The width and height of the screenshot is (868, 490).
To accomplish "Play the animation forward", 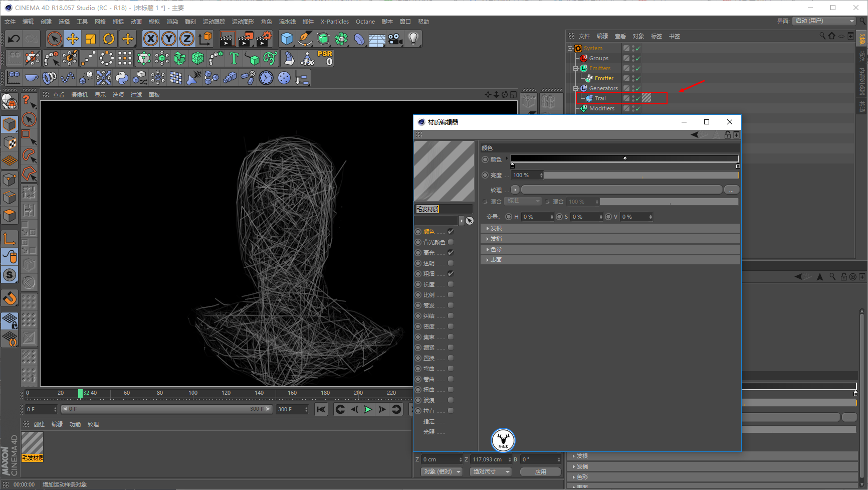I will 368,410.
